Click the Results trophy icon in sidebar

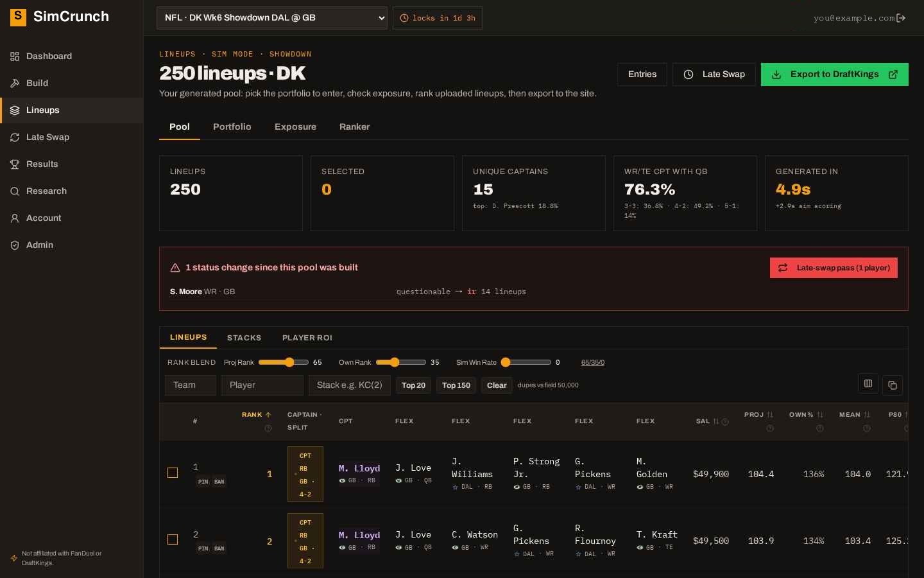(x=15, y=164)
